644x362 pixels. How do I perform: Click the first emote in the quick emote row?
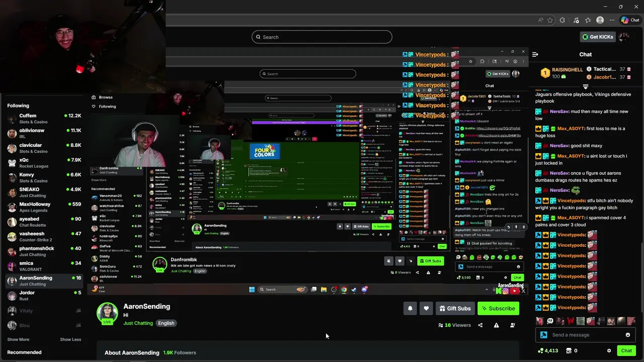(540, 321)
